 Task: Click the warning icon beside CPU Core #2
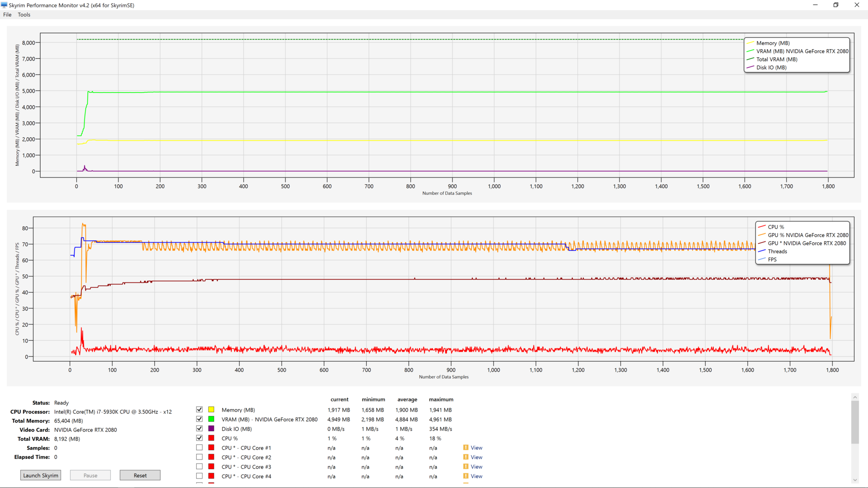[466, 457]
